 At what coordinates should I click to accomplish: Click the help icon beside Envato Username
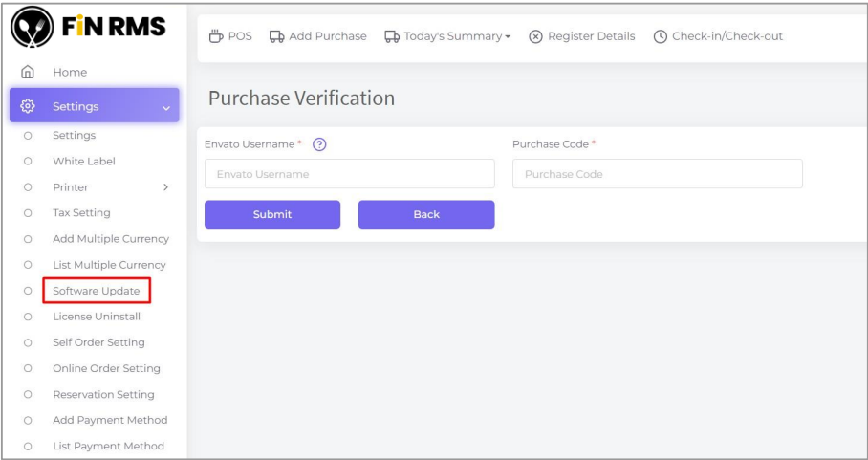pyautogui.click(x=320, y=144)
